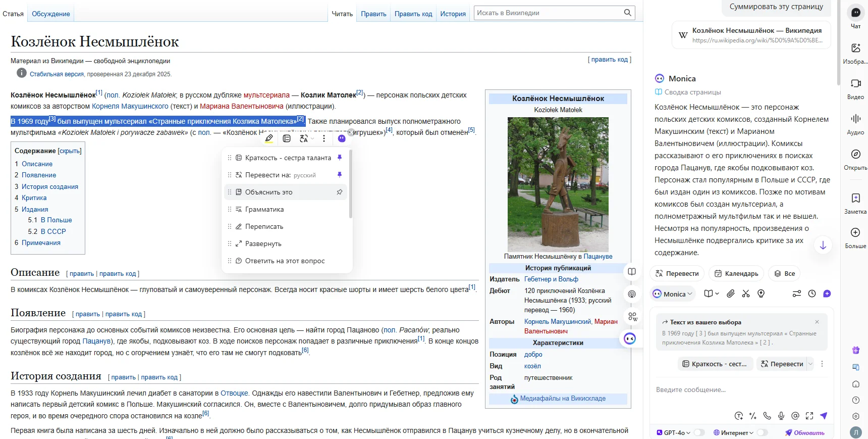Select 'Объяснить это' from the popup menu
Screen dimensions: 868x439
tap(285, 192)
